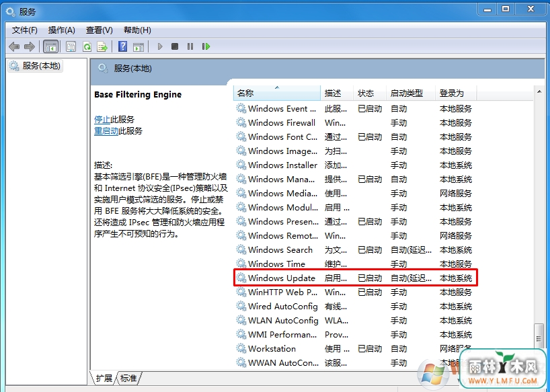Click the gear icon beside Windows Event
Viewport: 550px width, 392px height.
241,109
